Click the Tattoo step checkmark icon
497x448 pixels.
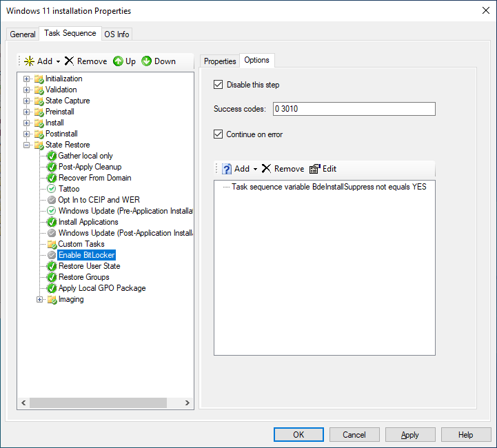[x=51, y=189]
